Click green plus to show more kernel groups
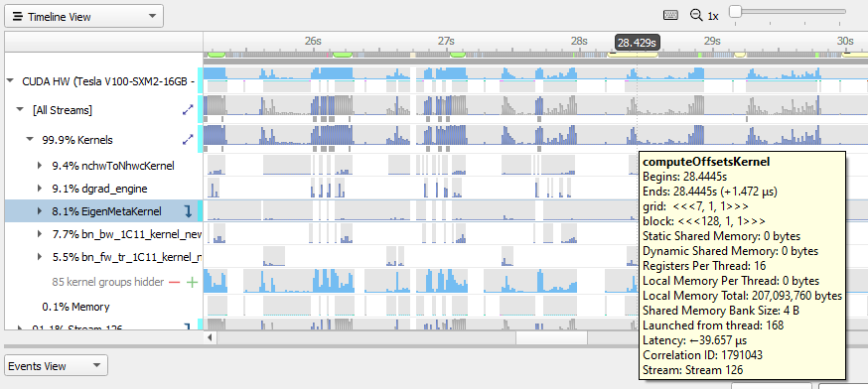The image size is (868, 389). click(192, 282)
